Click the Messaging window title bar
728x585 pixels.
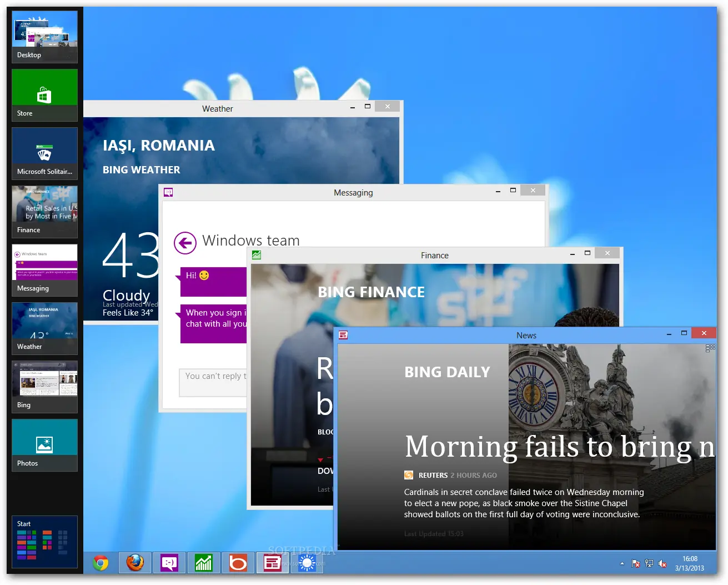pyautogui.click(x=353, y=192)
